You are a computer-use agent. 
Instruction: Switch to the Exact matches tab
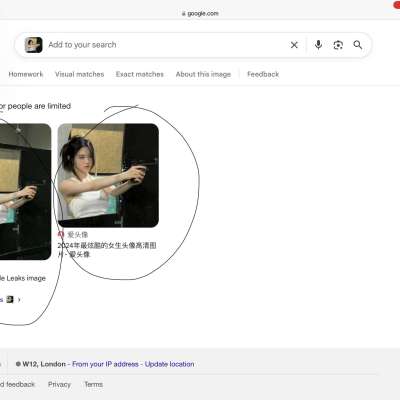tap(140, 74)
